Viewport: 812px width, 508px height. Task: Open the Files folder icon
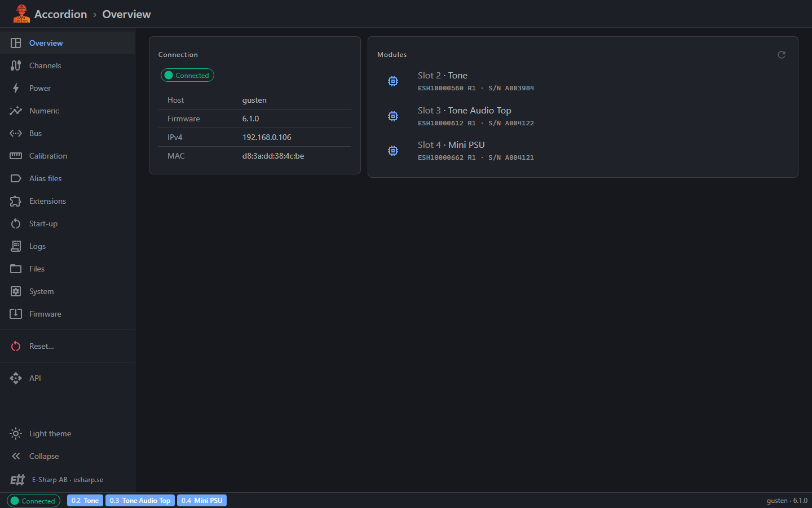pyautogui.click(x=16, y=269)
